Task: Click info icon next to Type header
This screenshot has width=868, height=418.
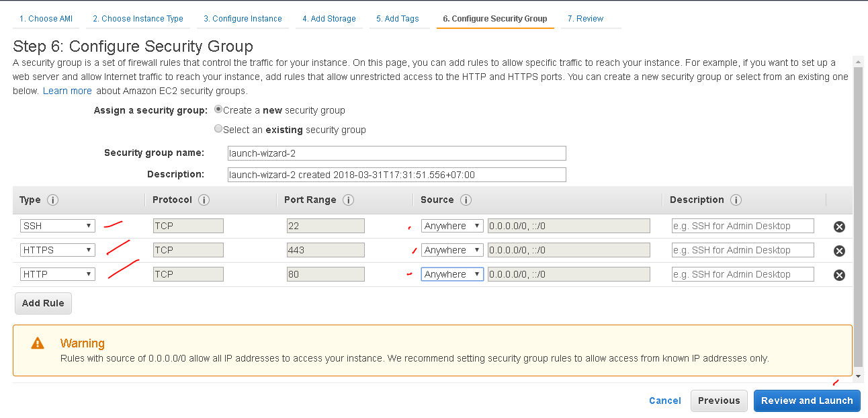Action: tap(52, 200)
